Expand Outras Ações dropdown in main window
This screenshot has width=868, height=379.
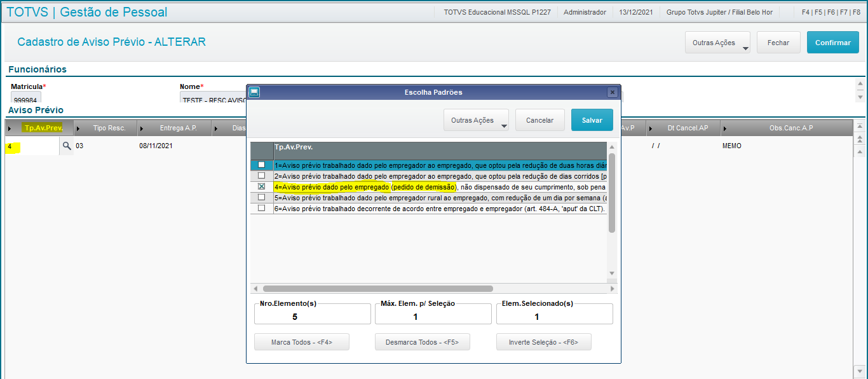point(717,43)
